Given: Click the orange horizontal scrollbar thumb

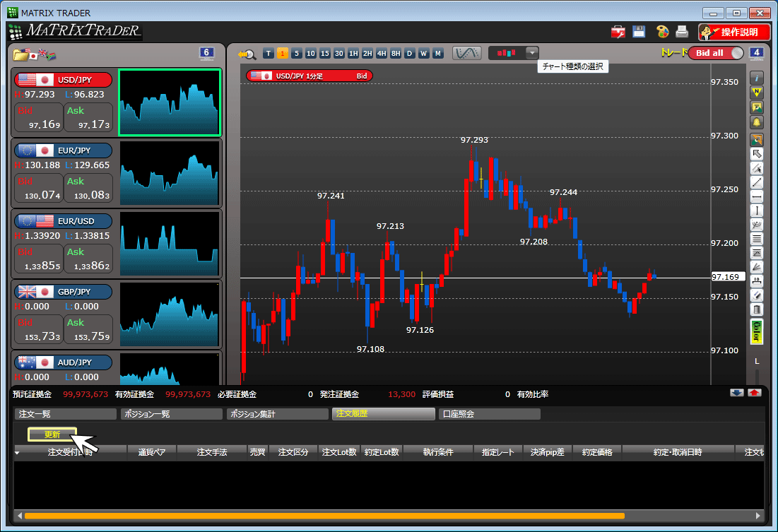Looking at the screenshot, I should (x=324, y=516).
